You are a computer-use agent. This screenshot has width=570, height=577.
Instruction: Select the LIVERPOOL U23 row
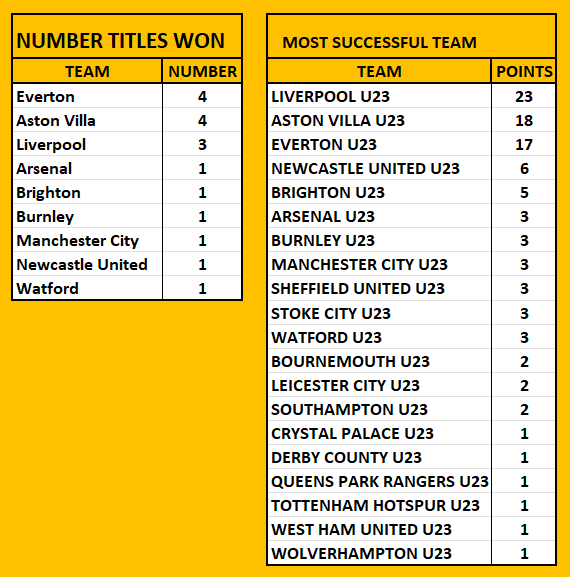point(411,96)
